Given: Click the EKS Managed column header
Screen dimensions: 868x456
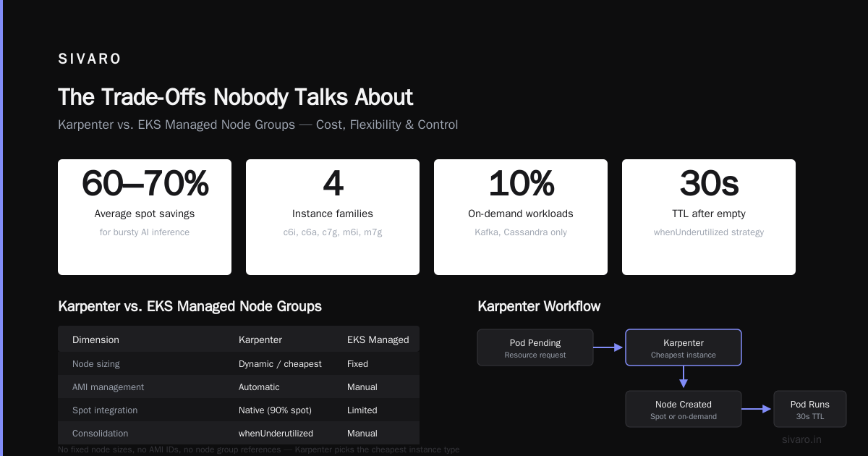Looking at the screenshot, I should click(x=378, y=339).
